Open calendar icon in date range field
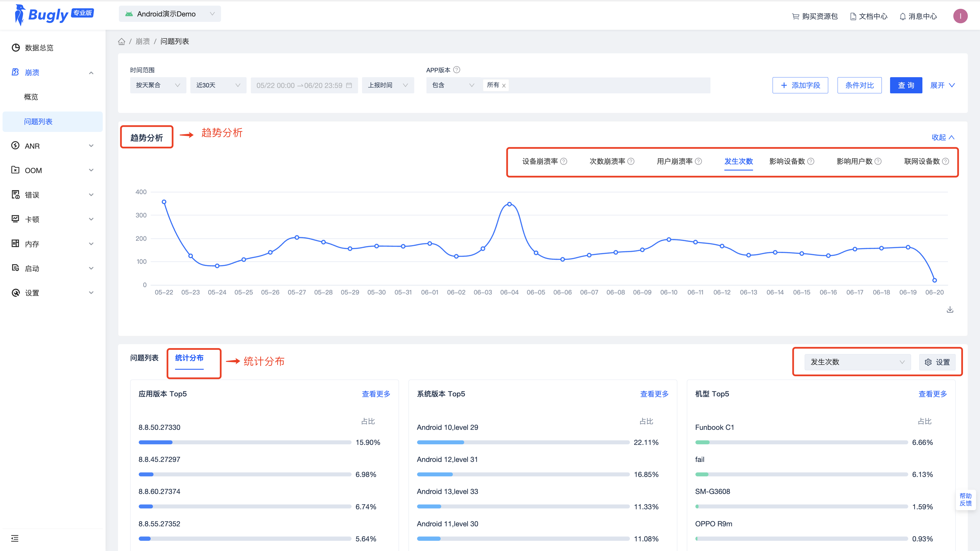The width and height of the screenshot is (980, 551). (x=349, y=85)
